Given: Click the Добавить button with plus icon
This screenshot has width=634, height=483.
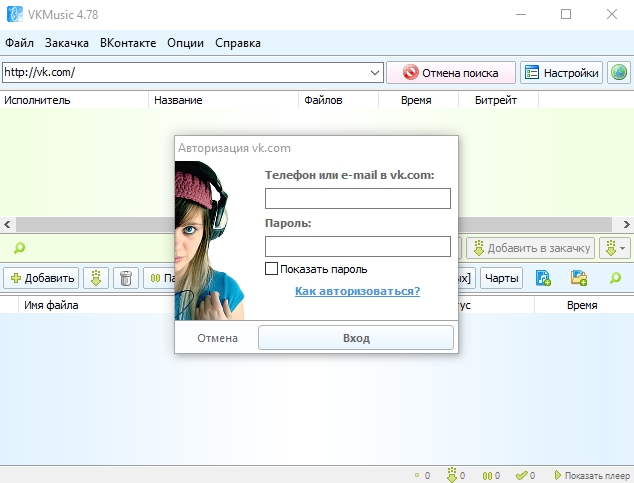Looking at the screenshot, I should point(41,278).
